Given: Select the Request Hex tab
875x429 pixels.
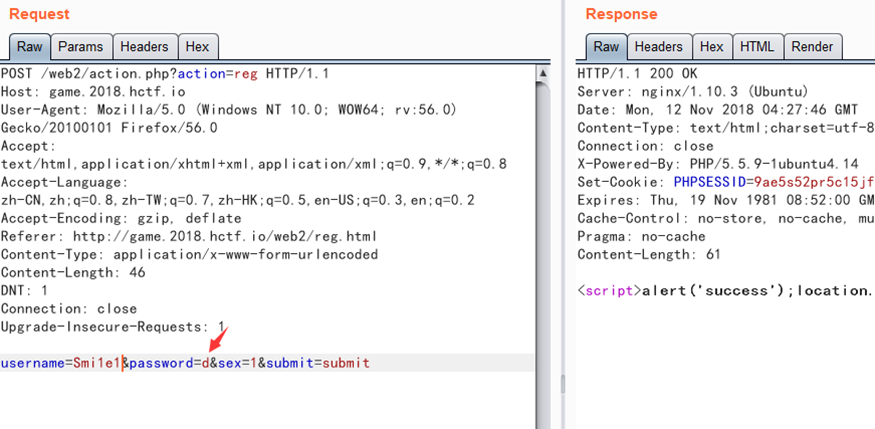Looking at the screenshot, I should coord(197,47).
